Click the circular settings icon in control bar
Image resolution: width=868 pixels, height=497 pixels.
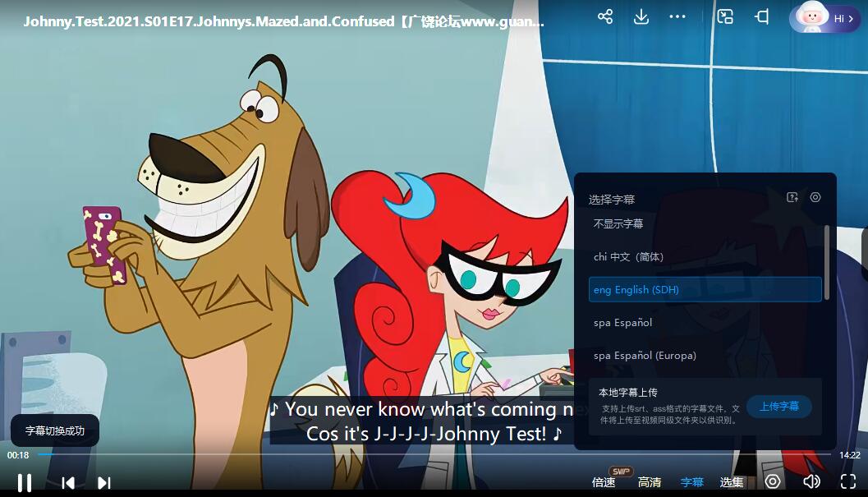click(773, 481)
